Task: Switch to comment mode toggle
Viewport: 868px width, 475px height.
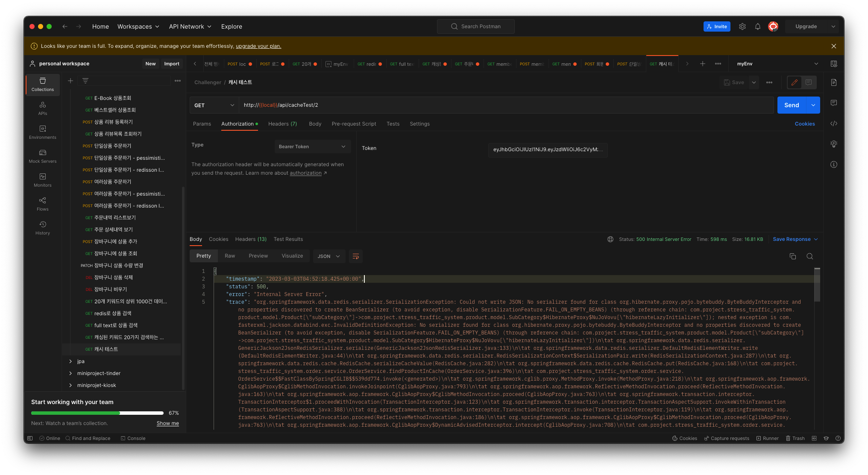Action: pyautogui.click(x=809, y=82)
